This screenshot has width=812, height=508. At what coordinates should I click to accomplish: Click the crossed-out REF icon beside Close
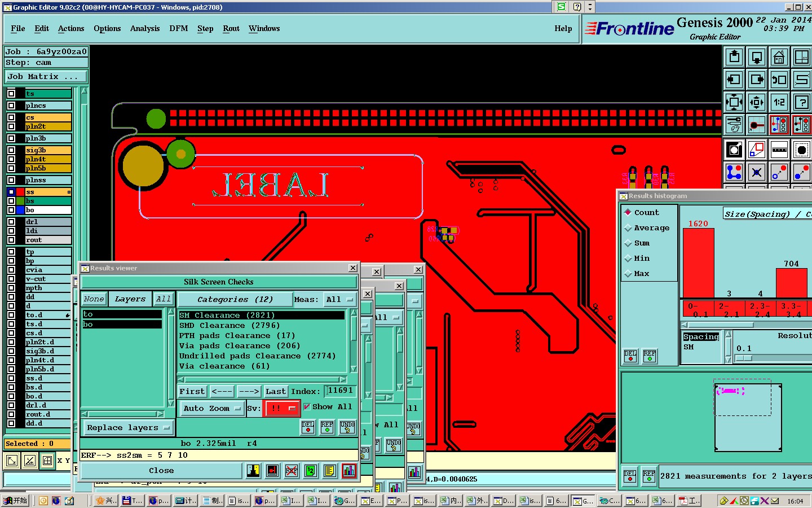tap(292, 471)
